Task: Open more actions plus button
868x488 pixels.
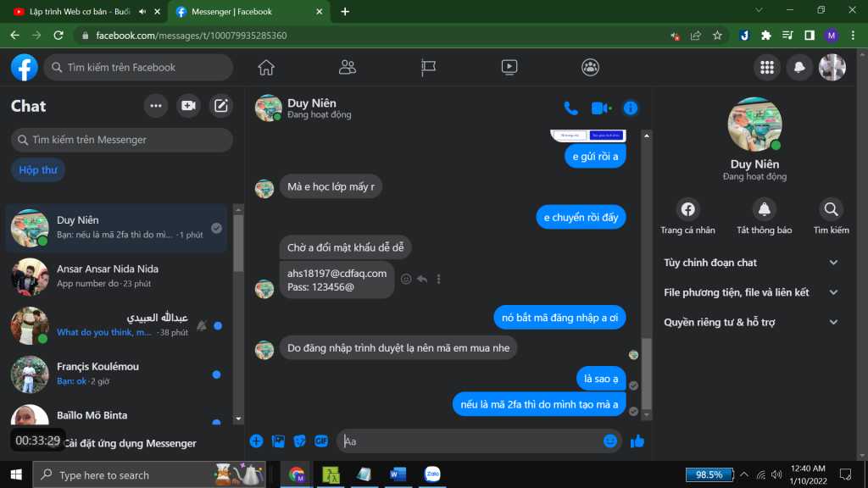Action: click(x=257, y=441)
